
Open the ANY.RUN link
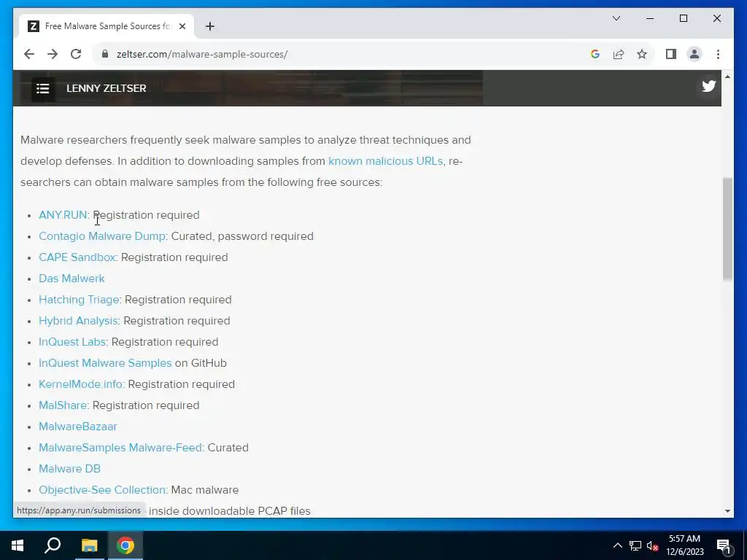63,215
